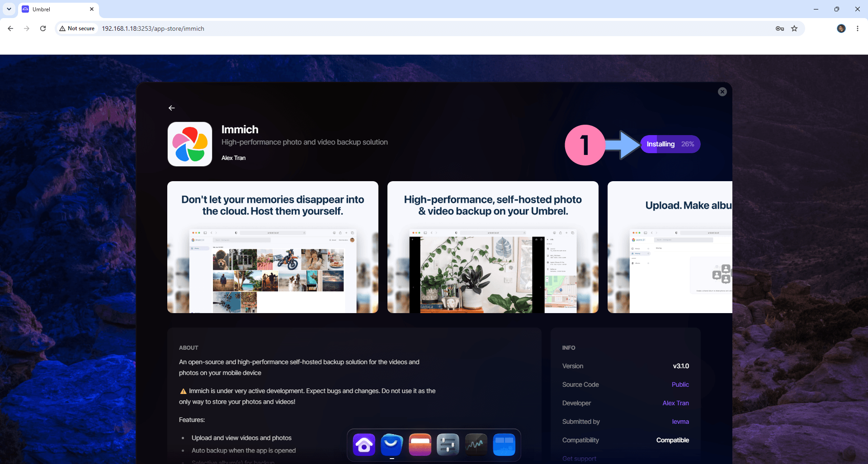Viewport: 868px width, 464px height.
Task: Click the Installing 26% progress button
Action: coord(670,144)
